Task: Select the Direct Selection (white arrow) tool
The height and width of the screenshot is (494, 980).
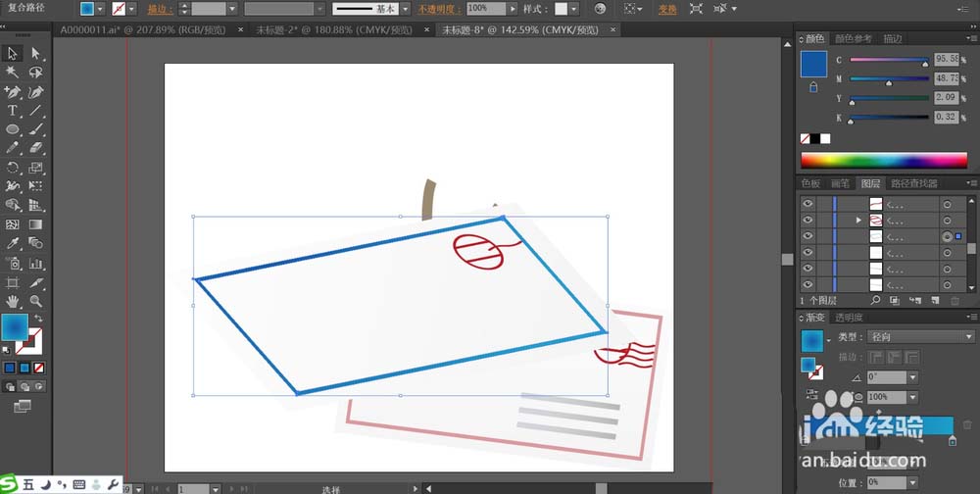Action: (35, 54)
